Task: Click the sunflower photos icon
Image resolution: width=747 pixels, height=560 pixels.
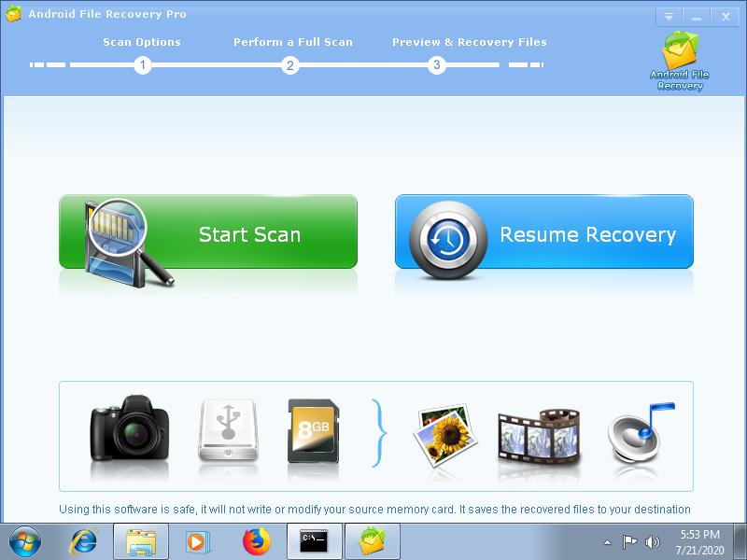Action: point(445,434)
